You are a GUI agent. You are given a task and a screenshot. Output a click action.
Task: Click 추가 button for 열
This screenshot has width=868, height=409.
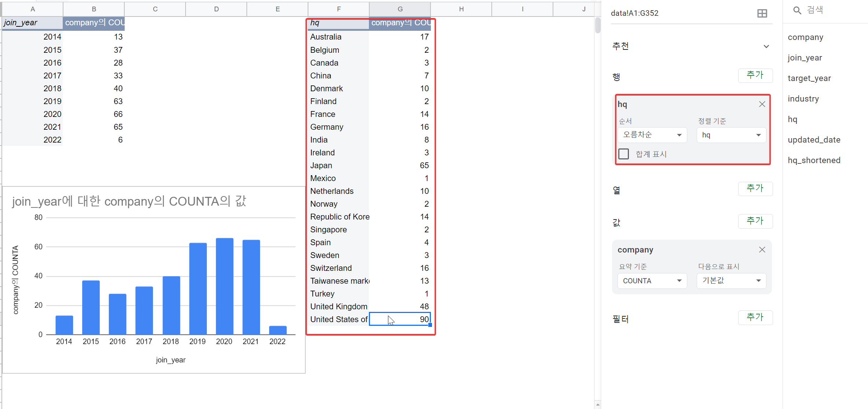(755, 189)
